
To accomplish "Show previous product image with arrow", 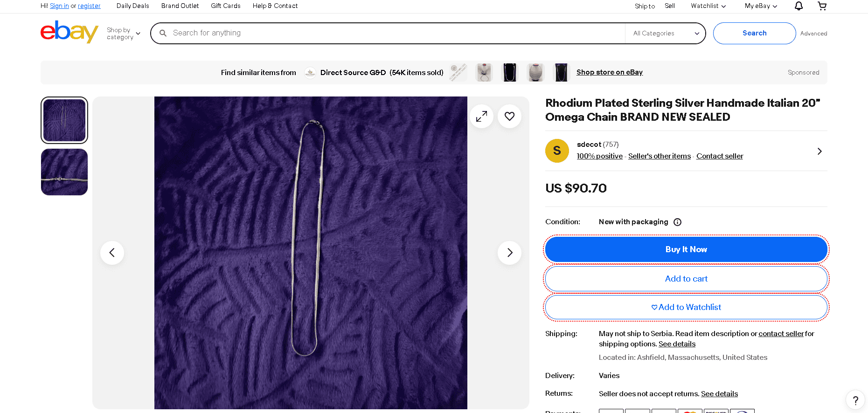I will (x=112, y=252).
